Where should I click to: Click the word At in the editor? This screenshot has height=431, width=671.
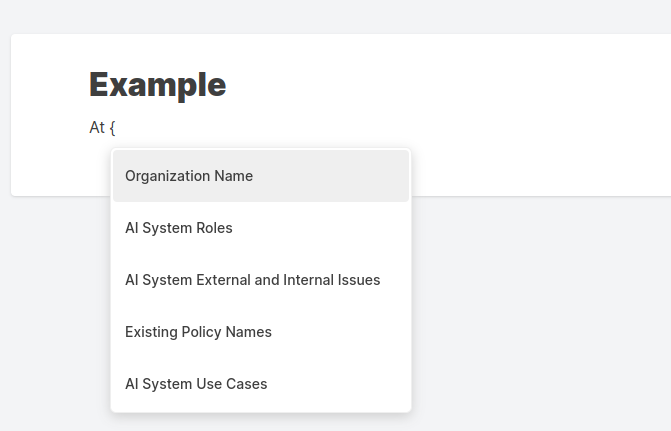(97, 128)
